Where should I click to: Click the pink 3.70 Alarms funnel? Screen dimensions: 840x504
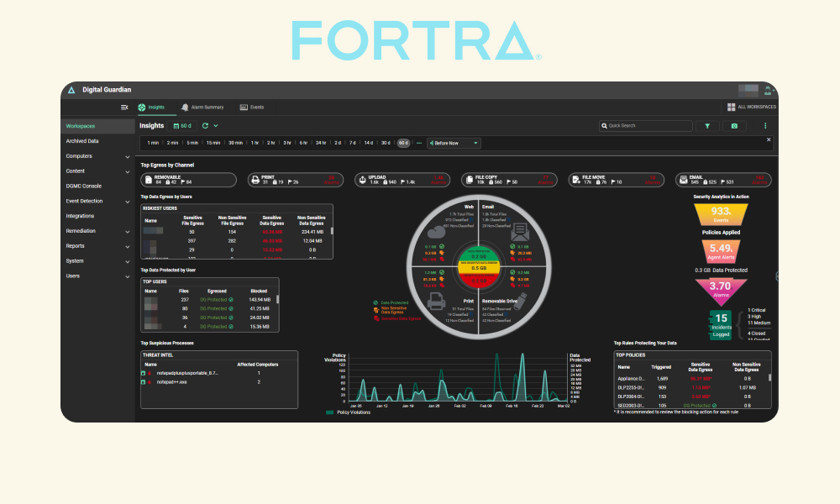(721, 292)
